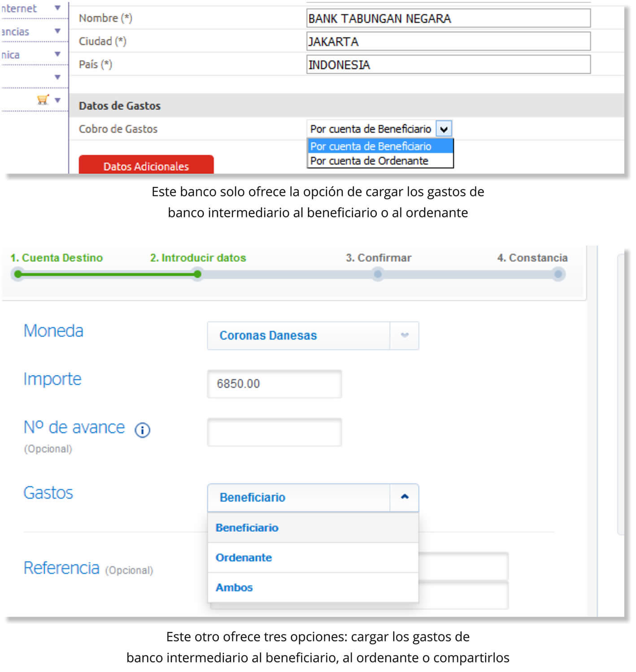This screenshot has height=672, width=636.
Task: Click the Datos Adicionales red button
Action: 146,165
